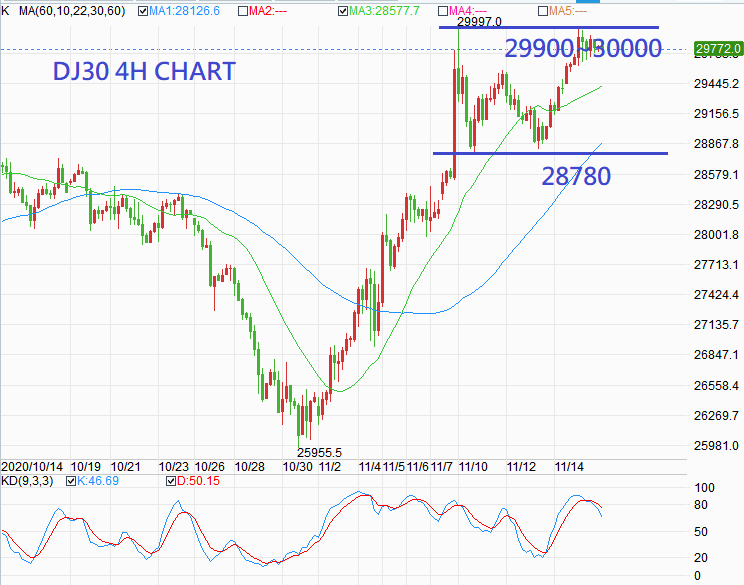Click the K chart type label

coord(6,11)
